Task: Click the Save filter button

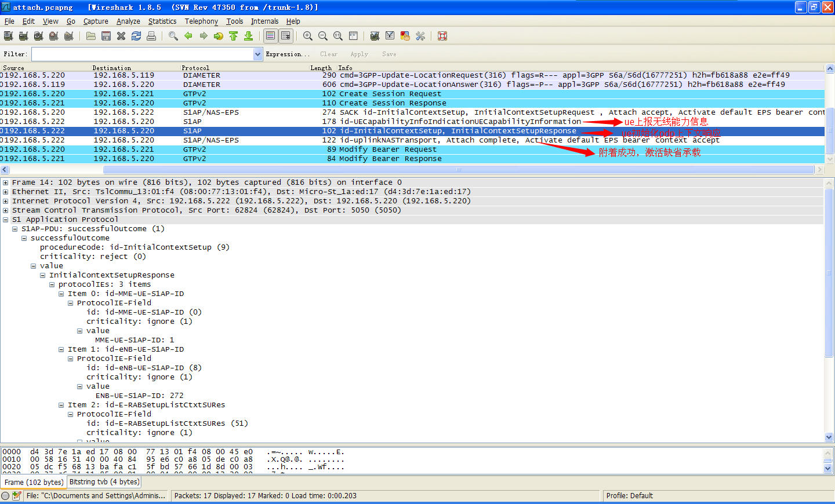Action: pyautogui.click(x=389, y=54)
